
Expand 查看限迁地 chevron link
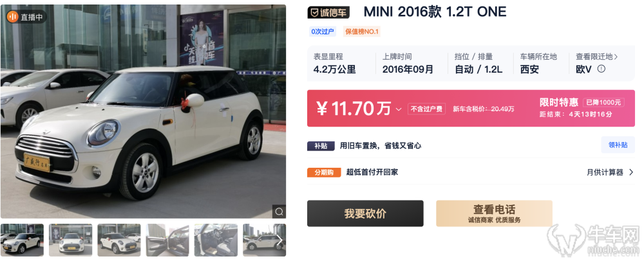click(x=597, y=57)
